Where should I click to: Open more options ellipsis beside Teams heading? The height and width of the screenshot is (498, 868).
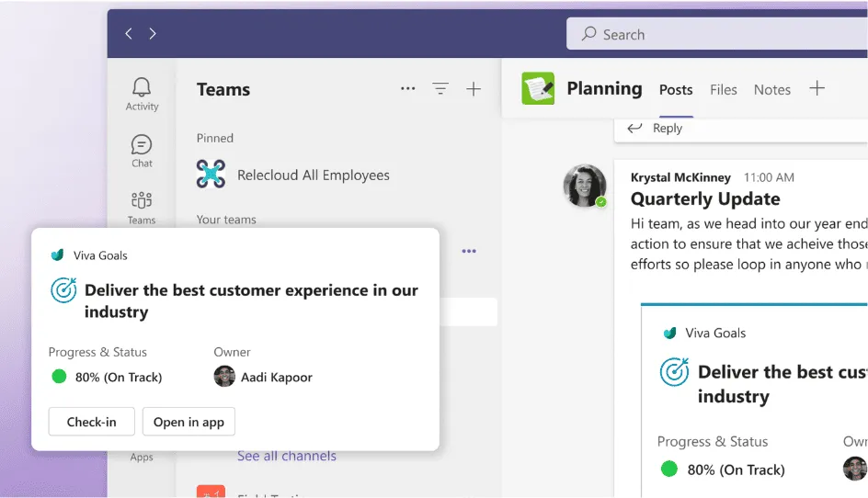pyautogui.click(x=408, y=89)
